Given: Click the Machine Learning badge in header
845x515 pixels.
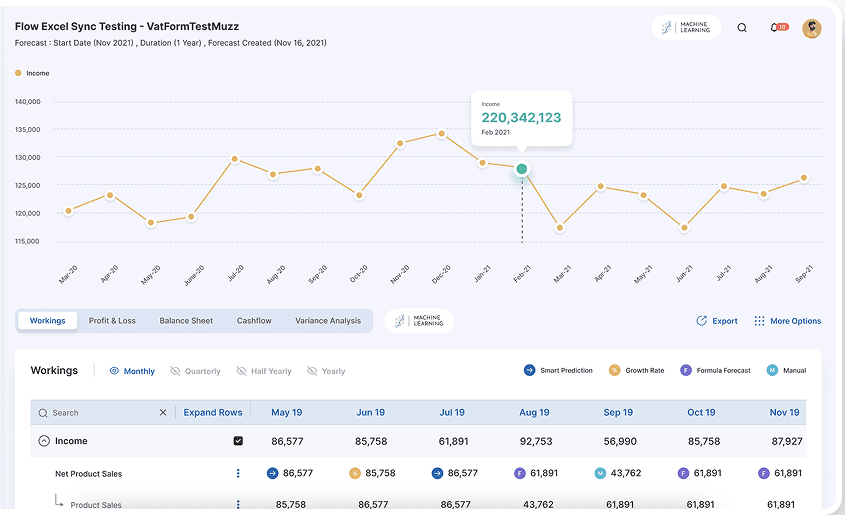Looking at the screenshot, I should [x=686, y=27].
